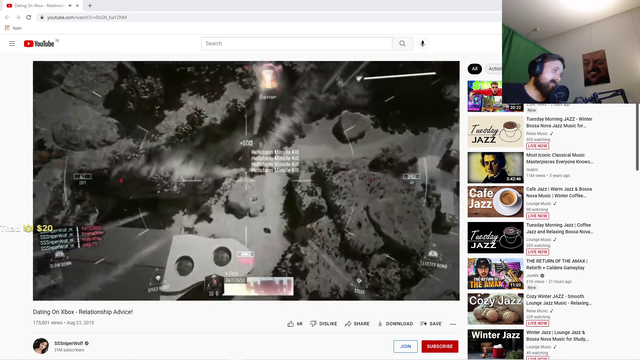Select the Action filter chip
The image size is (640, 360).
point(495,69)
